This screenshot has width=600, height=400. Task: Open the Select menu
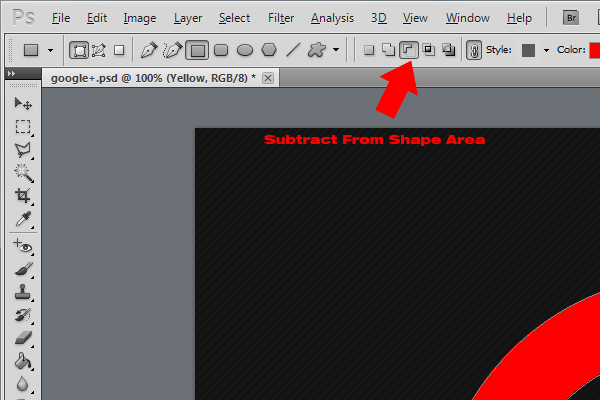(234, 18)
